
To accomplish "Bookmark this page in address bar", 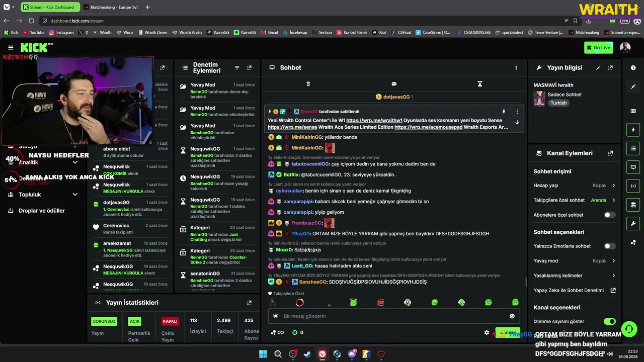I will [575, 21].
